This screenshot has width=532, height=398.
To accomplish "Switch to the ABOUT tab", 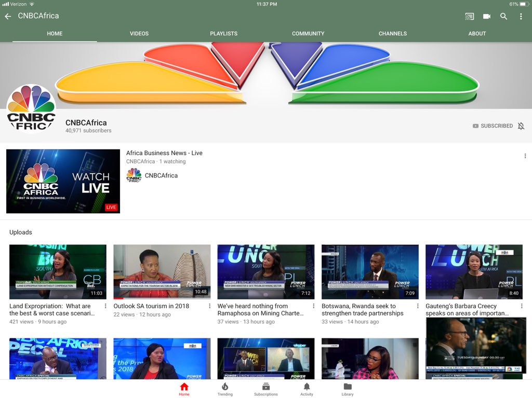I will coord(477,34).
